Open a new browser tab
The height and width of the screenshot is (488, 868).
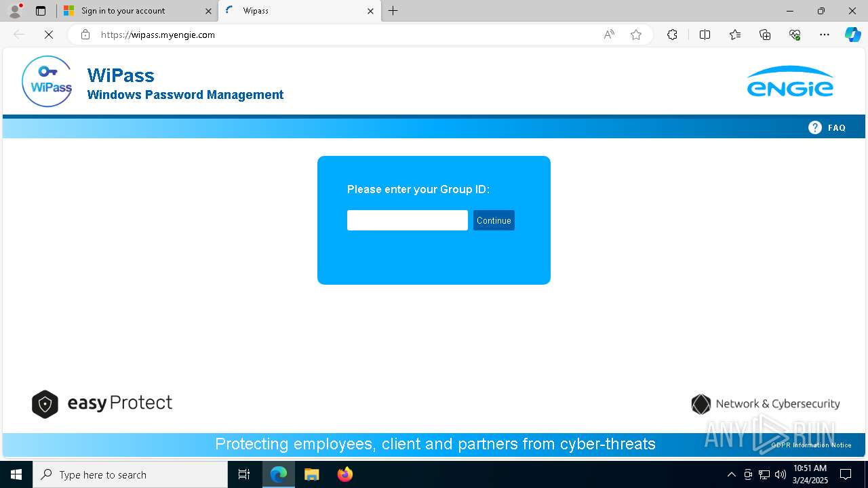click(x=393, y=11)
